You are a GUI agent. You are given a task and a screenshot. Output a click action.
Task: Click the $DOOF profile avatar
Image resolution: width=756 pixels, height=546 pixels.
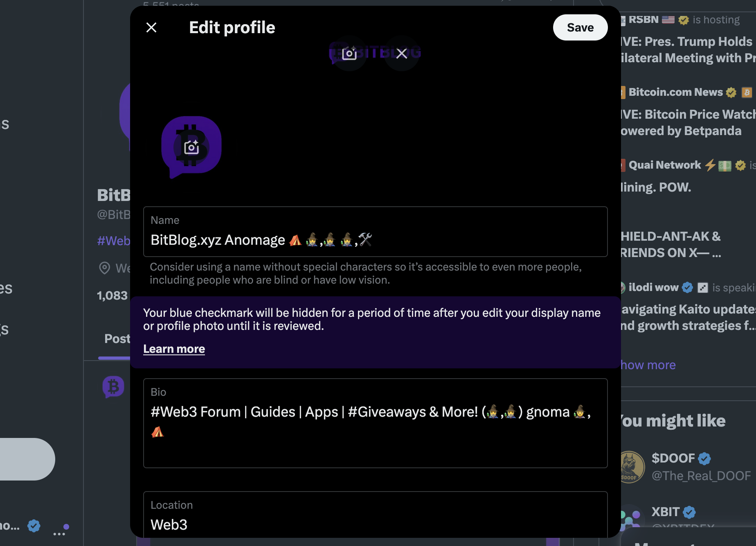631,467
